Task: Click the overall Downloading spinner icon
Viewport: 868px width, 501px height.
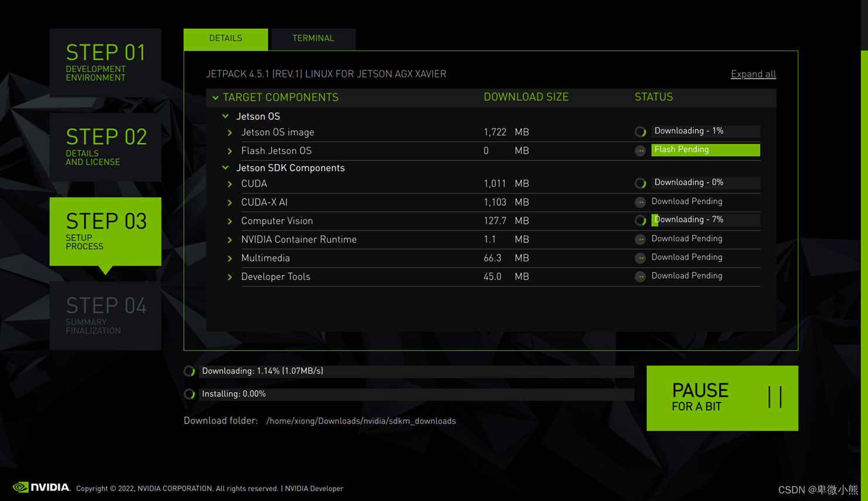Action: click(x=189, y=371)
